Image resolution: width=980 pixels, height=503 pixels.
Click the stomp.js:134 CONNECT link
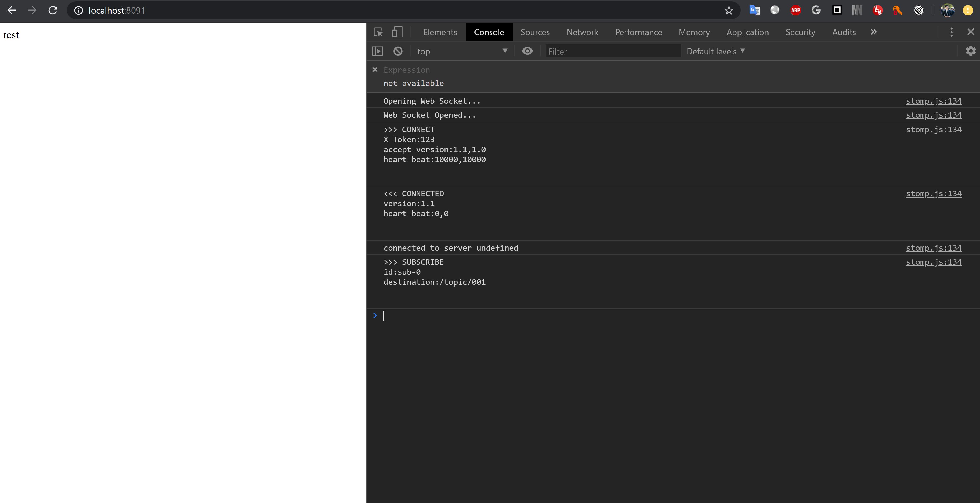[934, 129]
